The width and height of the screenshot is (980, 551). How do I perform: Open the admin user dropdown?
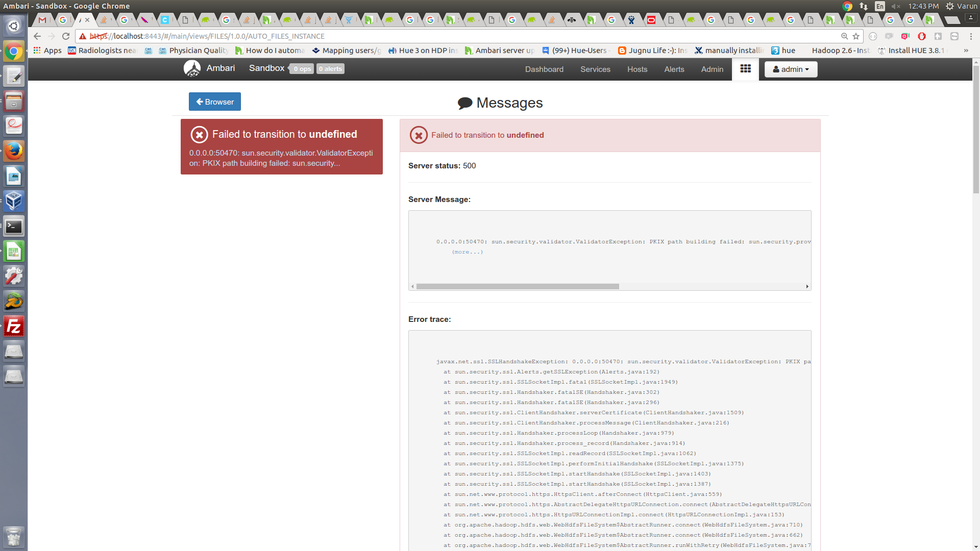click(x=790, y=69)
